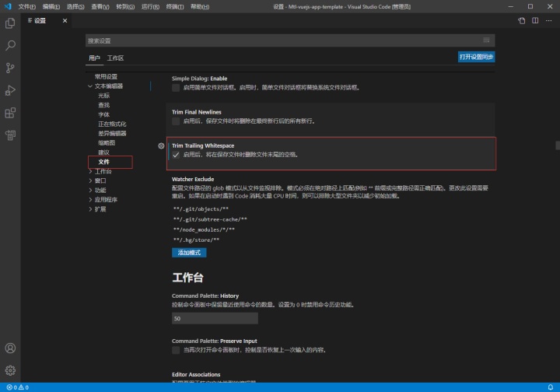
Task: Enable the Simple Dialog: Enable checkbox
Action: click(176, 87)
